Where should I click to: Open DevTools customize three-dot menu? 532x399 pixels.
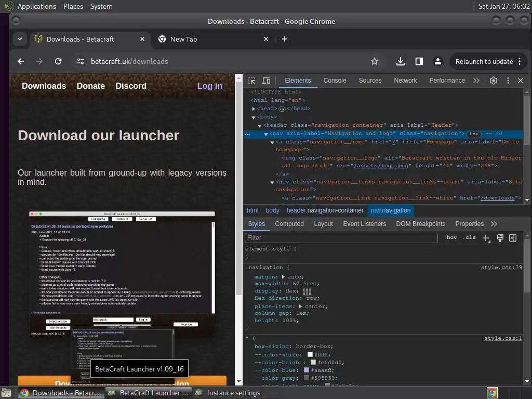508,81
